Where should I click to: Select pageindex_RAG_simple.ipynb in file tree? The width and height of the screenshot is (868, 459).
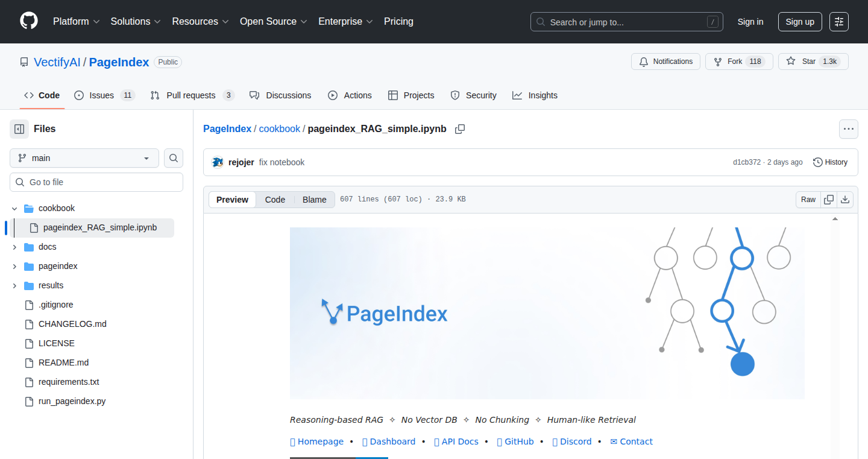[100, 227]
